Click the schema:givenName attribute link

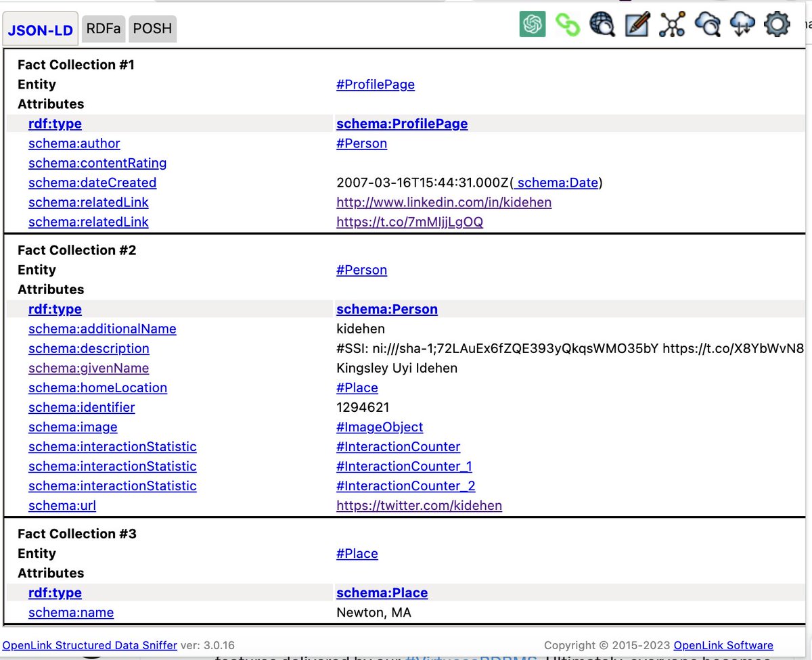point(89,368)
